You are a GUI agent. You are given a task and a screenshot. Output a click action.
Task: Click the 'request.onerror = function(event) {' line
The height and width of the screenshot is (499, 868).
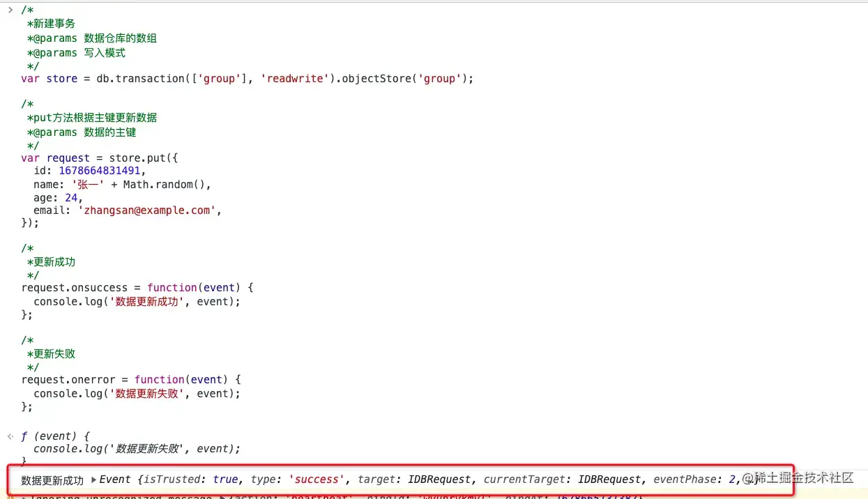pyautogui.click(x=131, y=380)
